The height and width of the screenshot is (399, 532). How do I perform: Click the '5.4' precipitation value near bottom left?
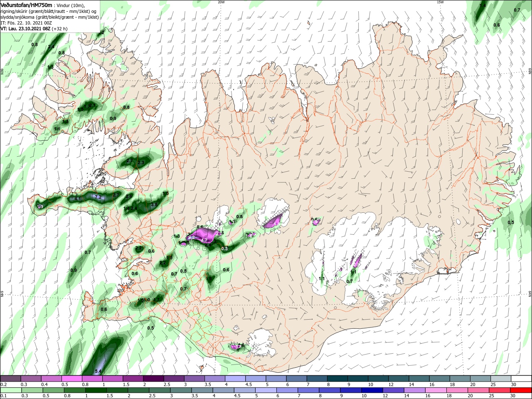click(x=99, y=371)
